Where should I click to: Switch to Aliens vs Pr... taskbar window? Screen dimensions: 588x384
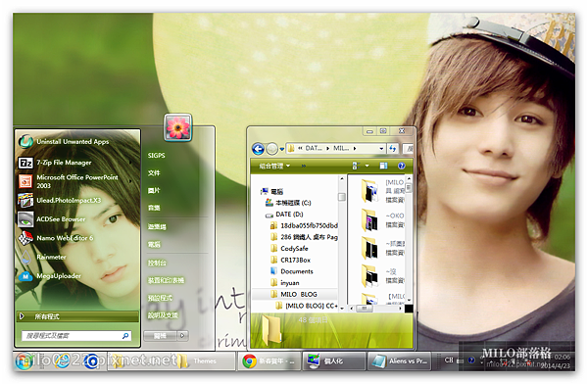[399, 361]
